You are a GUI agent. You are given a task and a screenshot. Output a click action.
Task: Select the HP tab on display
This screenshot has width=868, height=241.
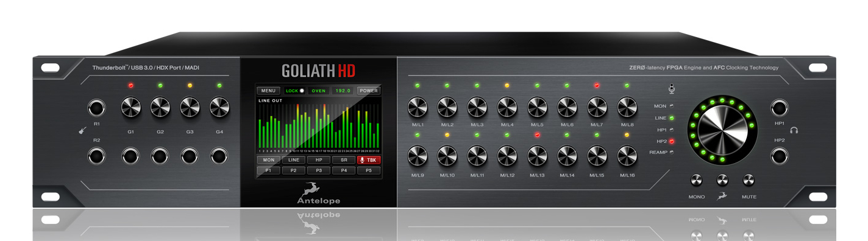(319, 160)
